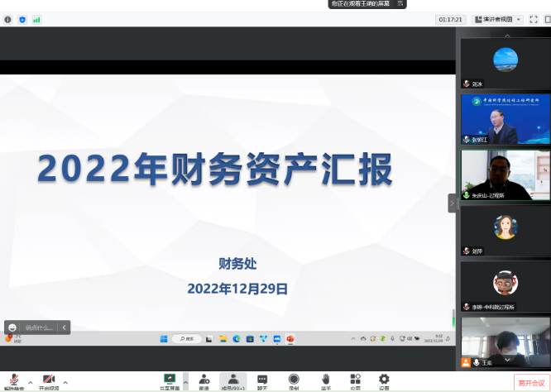Expand the video options arrow beside the camera
This screenshot has height=392, width=551.
point(65,382)
